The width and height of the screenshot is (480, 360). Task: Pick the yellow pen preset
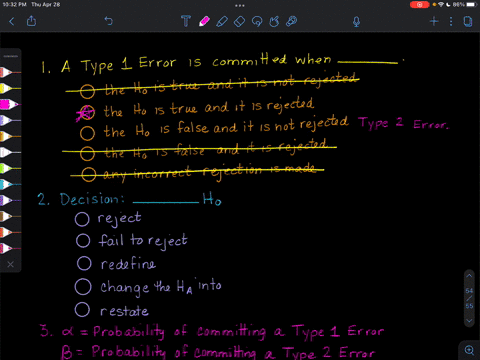tap(10, 88)
